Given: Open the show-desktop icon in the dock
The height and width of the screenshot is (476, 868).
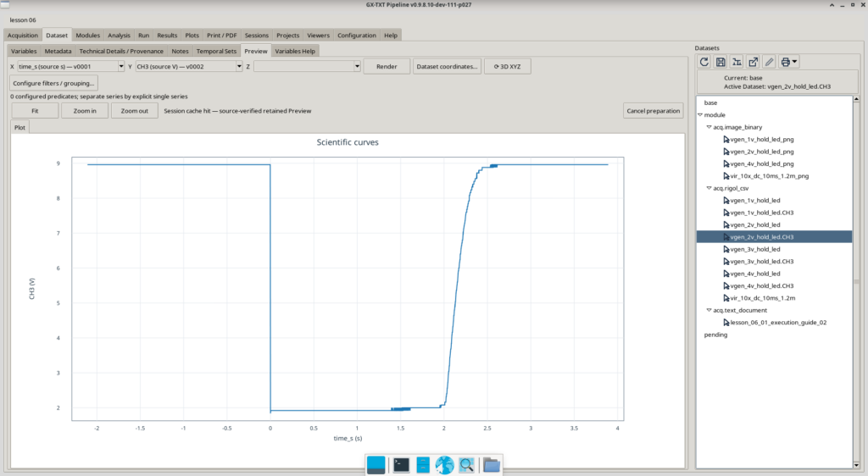Looking at the screenshot, I should pyautogui.click(x=376, y=465).
